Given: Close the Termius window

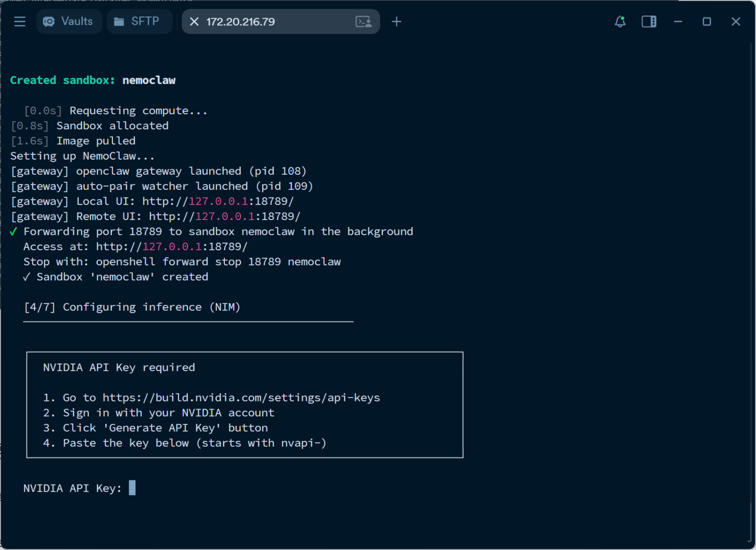Looking at the screenshot, I should 735,22.
